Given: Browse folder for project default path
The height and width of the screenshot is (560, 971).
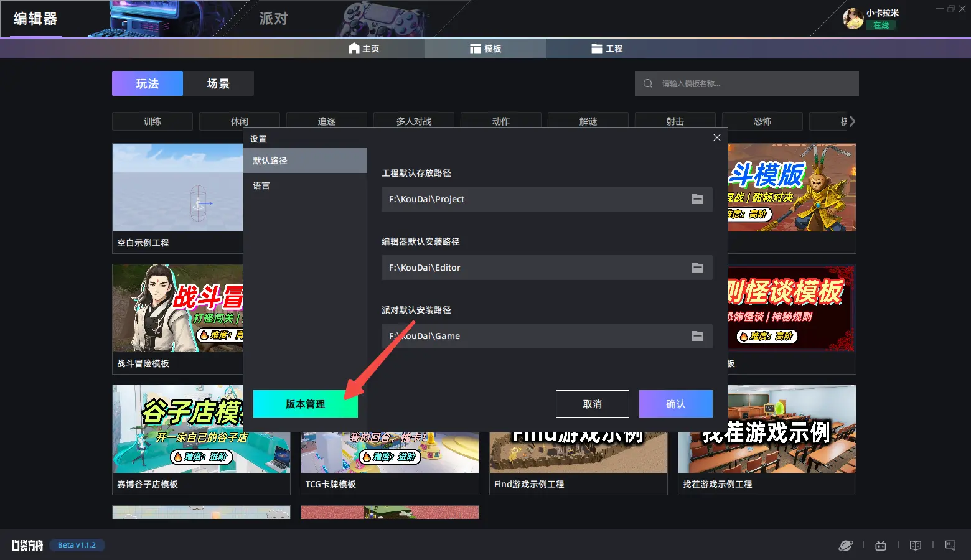Looking at the screenshot, I should [697, 199].
